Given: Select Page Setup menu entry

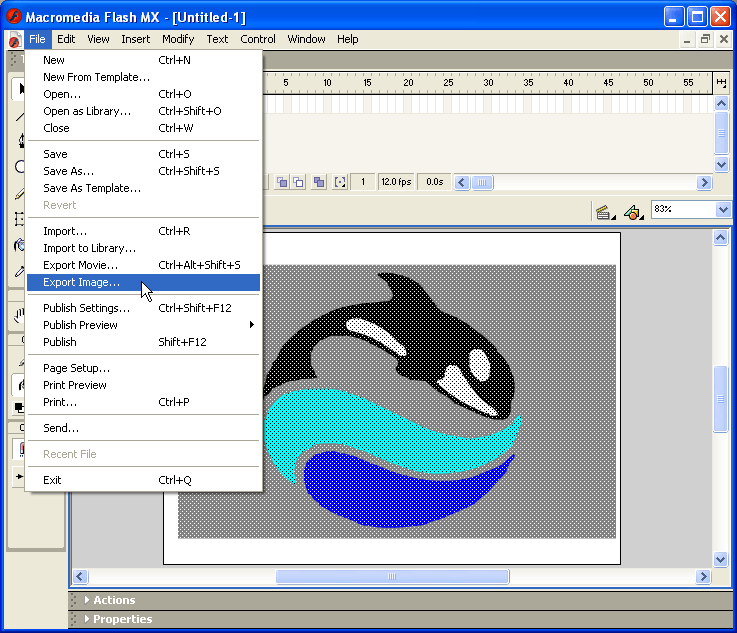Looking at the screenshot, I should [143, 368].
